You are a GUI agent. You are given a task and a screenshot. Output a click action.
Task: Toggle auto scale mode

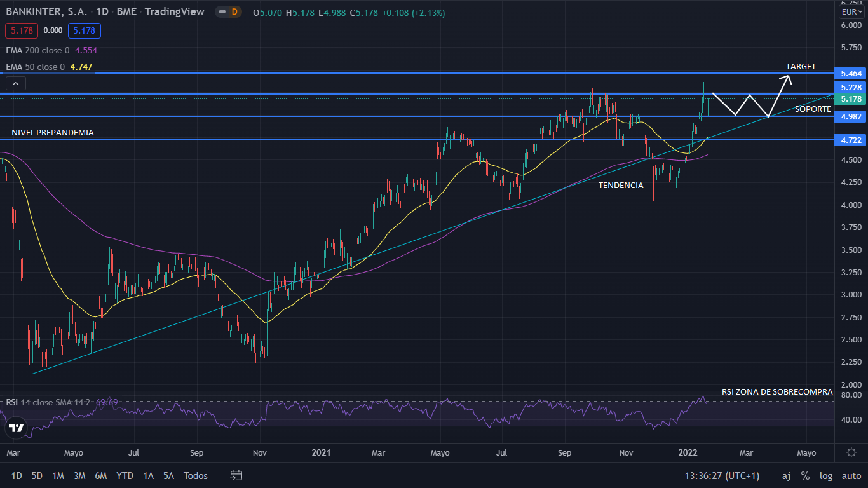point(851,475)
